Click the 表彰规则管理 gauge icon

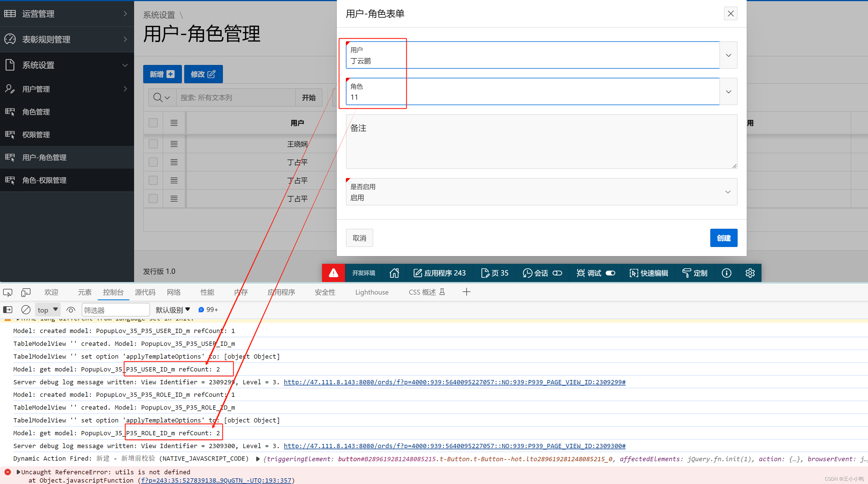[10, 39]
